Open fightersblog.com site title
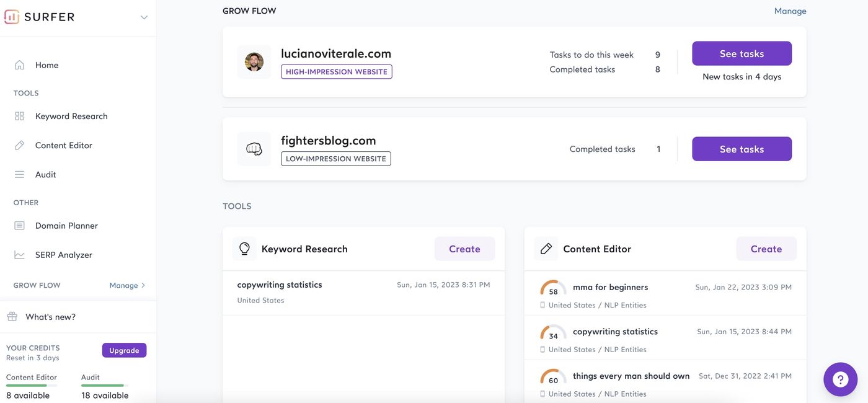The height and width of the screenshot is (403, 868). click(329, 140)
